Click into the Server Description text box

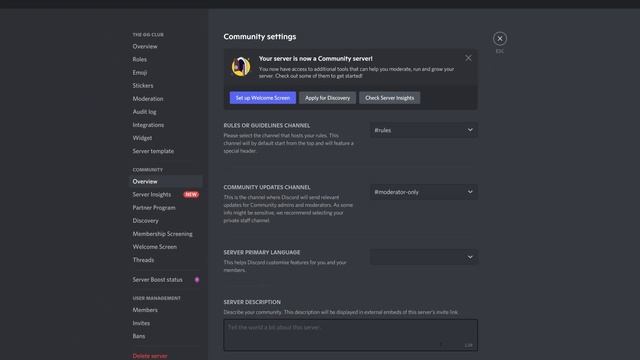(x=350, y=335)
